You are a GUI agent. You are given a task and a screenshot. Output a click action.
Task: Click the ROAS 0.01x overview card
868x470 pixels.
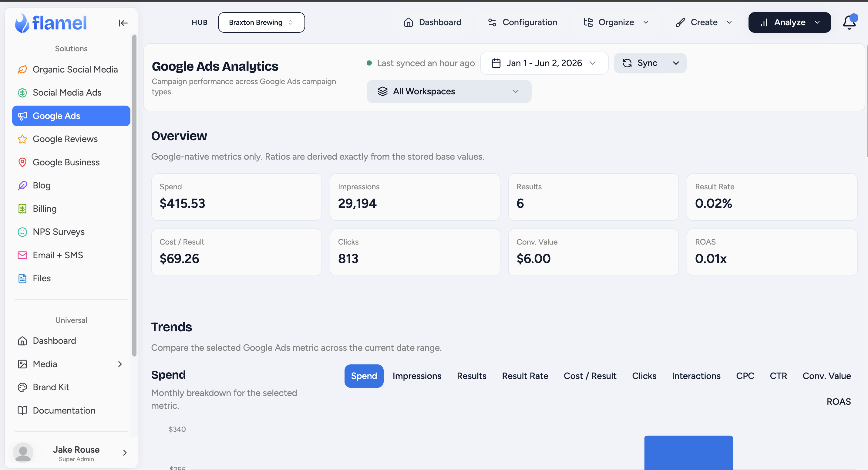[x=772, y=252]
